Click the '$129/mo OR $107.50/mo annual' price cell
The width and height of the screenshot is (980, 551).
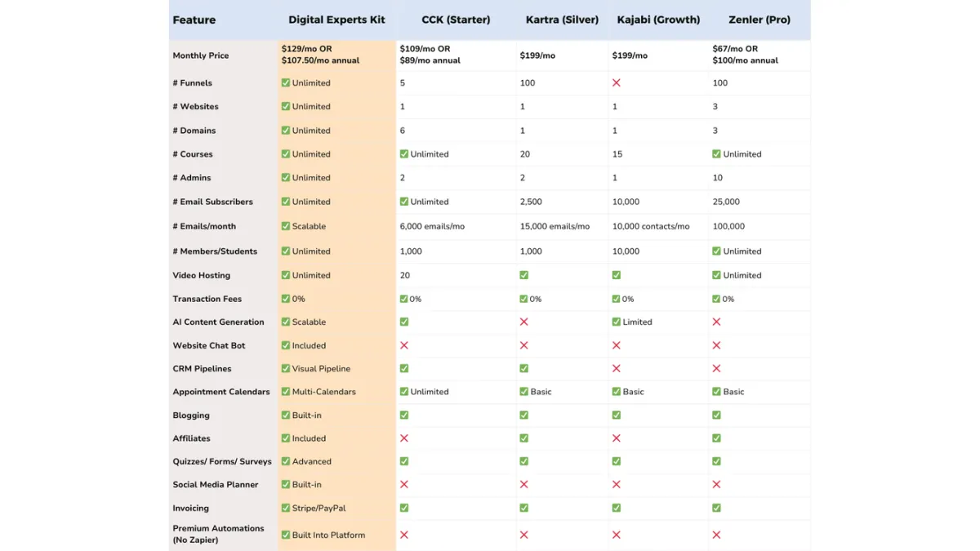[320, 55]
